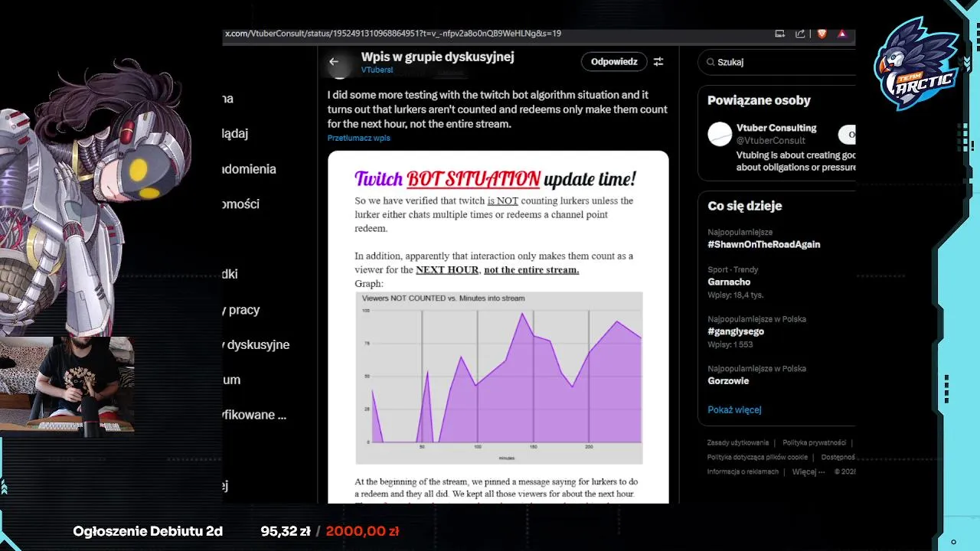The image size is (980, 551).
Task: Open the reply filter sliders icon next to Odpowiedz
Action: point(658,61)
